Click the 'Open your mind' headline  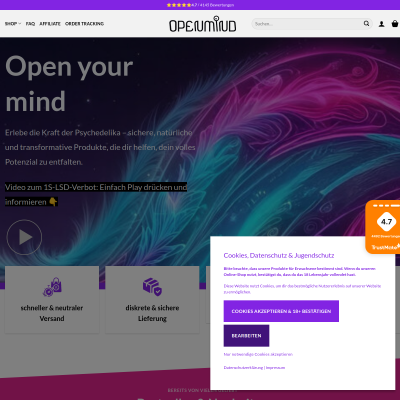(x=69, y=84)
